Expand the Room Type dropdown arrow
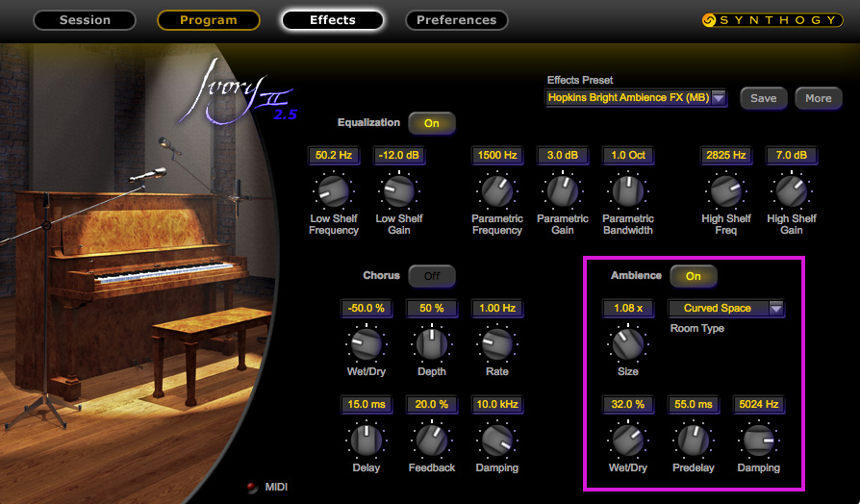This screenshot has height=504, width=860. 775,308
